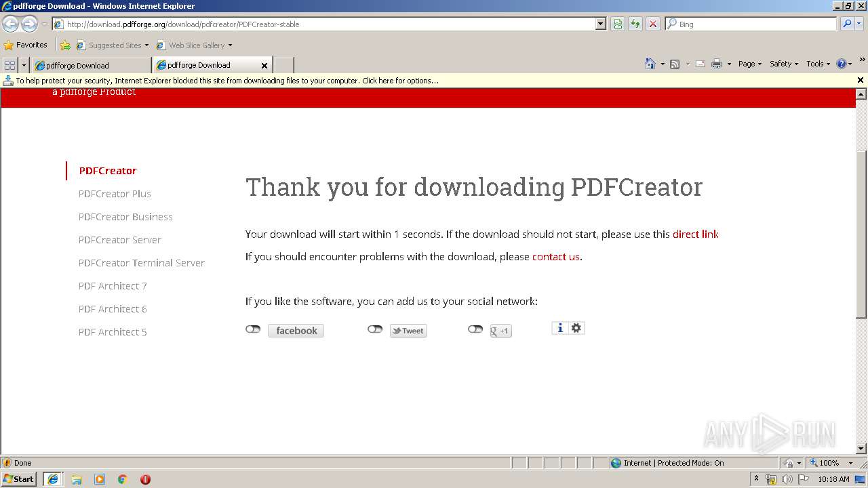The width and height of the screenshot is (868, 488).
Task: Click the facebook share button
Action: (296, 331)
